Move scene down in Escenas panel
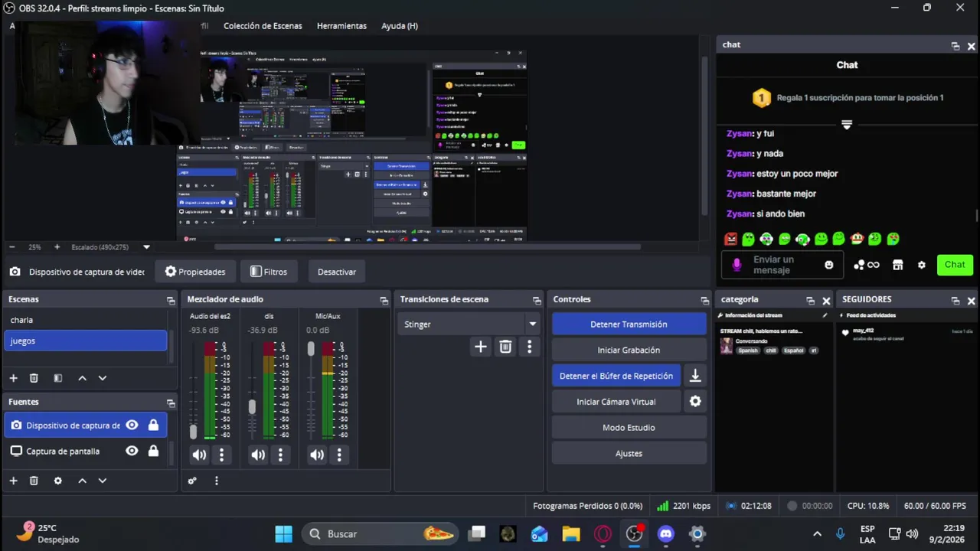The width and height of the screenshot is (980, 551). 102,378
